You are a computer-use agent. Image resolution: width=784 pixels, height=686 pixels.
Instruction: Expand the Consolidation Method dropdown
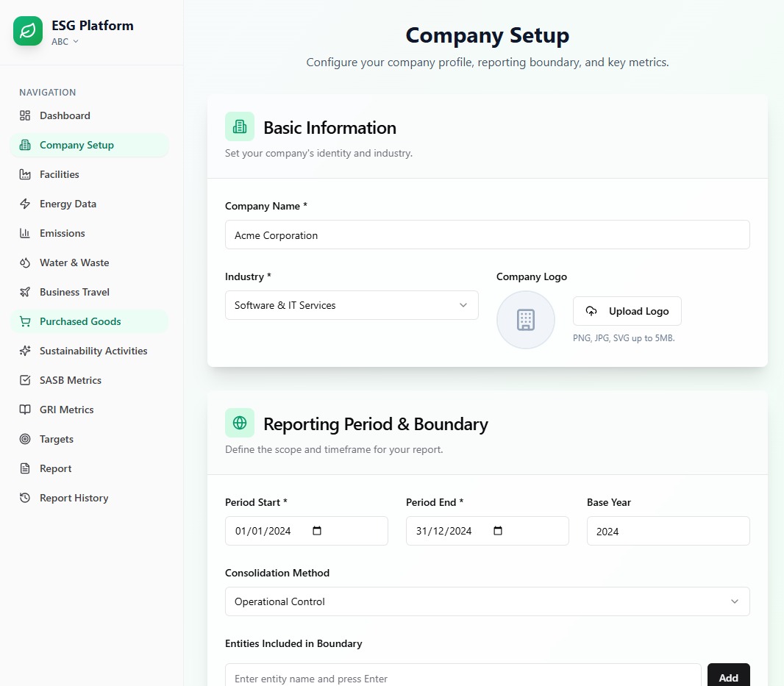pos(487,601)
